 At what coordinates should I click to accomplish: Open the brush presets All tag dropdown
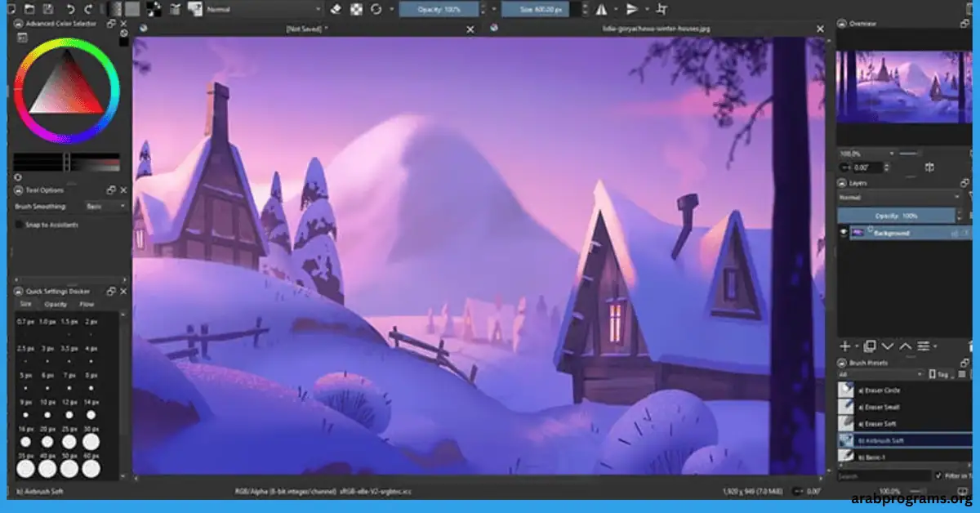[x=880, y=374]
